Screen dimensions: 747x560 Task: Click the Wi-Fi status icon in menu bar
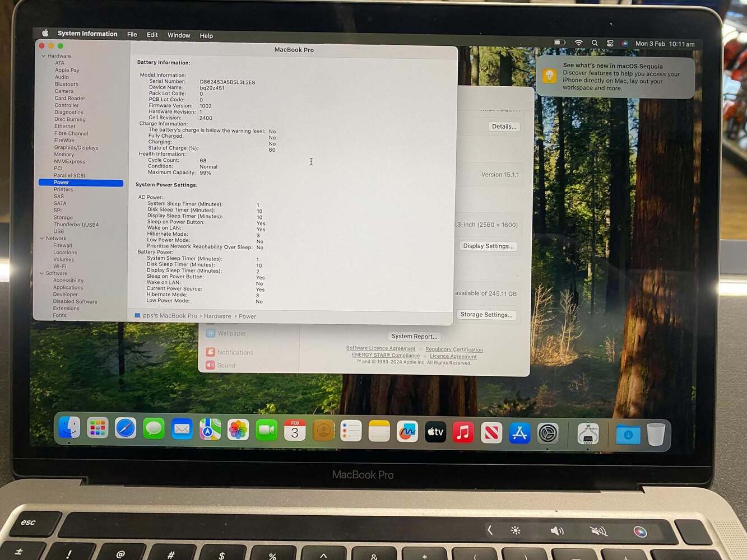(579, 43)
